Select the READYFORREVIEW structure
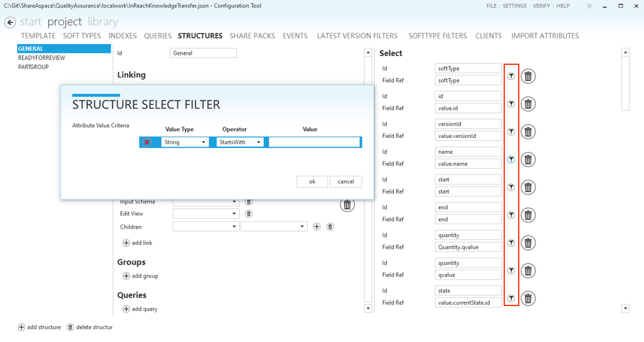Screen dimensions: 644x342 (x=42, y=58)
